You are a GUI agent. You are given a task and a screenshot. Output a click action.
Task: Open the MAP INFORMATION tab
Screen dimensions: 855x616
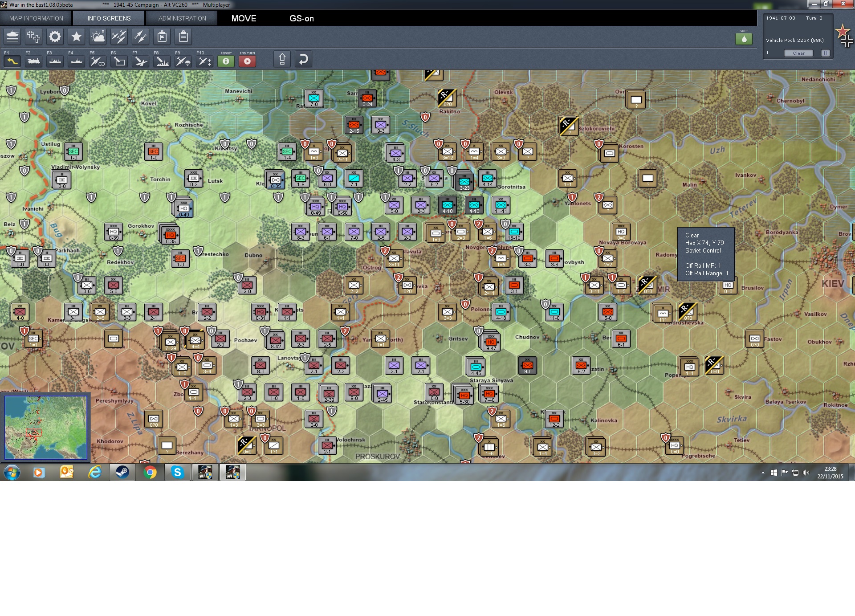[36, 18]
